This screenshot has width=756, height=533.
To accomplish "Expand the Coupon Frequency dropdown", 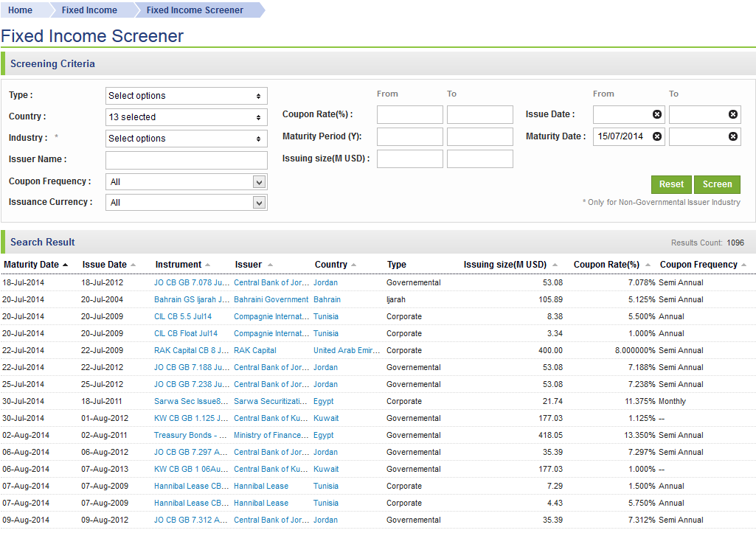I will (260, 182).
